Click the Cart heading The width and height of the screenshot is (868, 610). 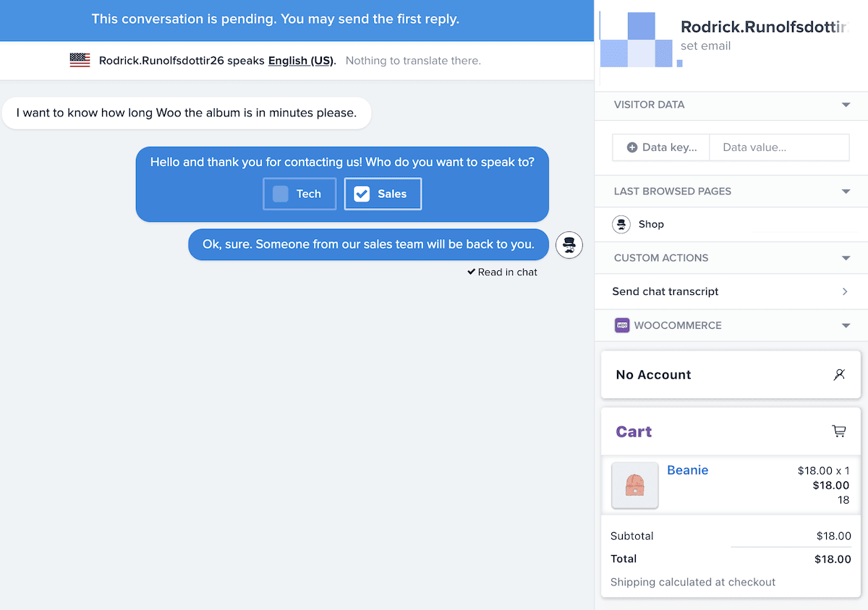[634, 431]
